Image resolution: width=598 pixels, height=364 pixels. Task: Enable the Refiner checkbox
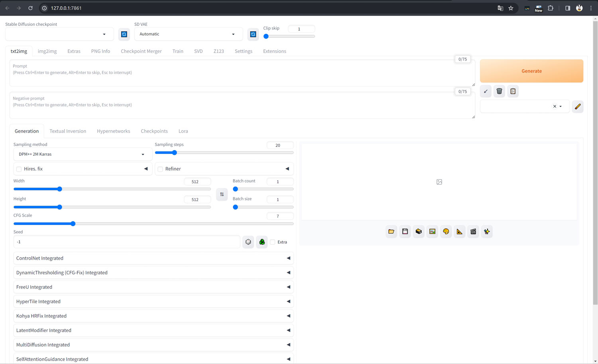click(160, 169)
